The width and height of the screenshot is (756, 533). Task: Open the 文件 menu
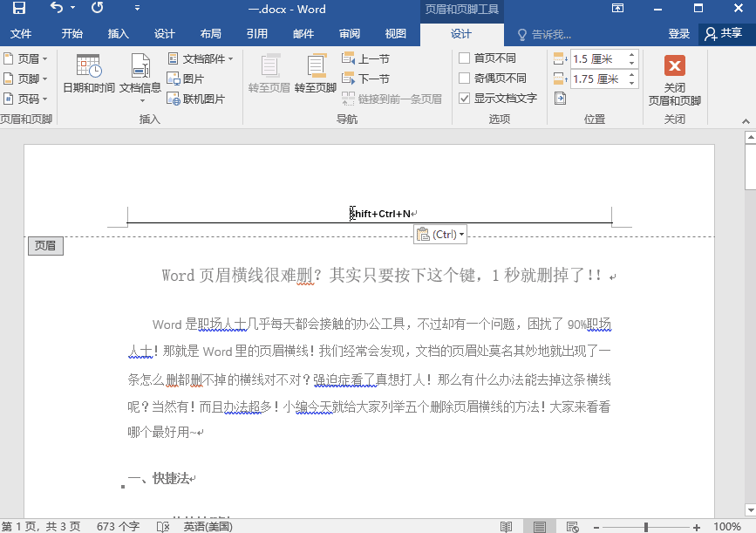coord(22,33)
